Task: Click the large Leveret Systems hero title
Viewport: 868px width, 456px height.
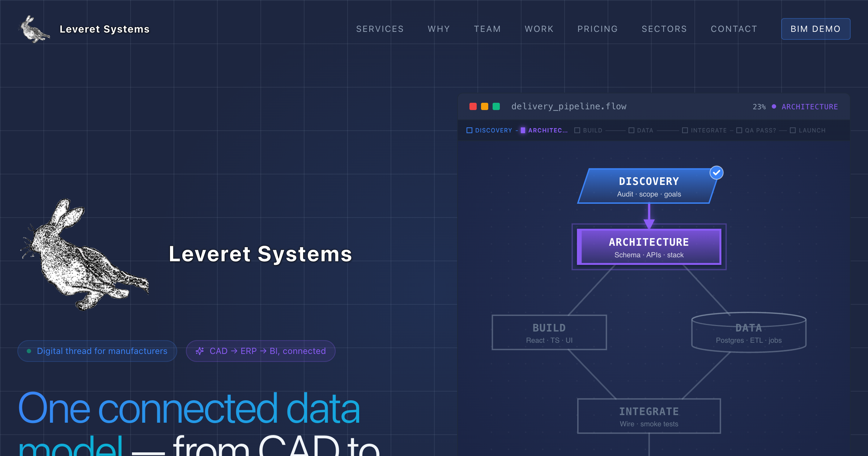Action: (x=260, y=254)
